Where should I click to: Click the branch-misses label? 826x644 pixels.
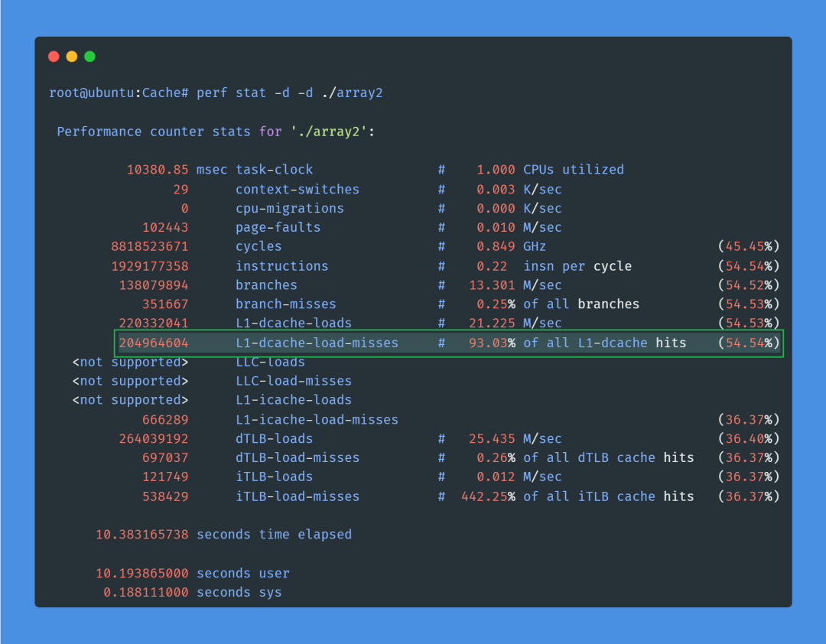285,304
